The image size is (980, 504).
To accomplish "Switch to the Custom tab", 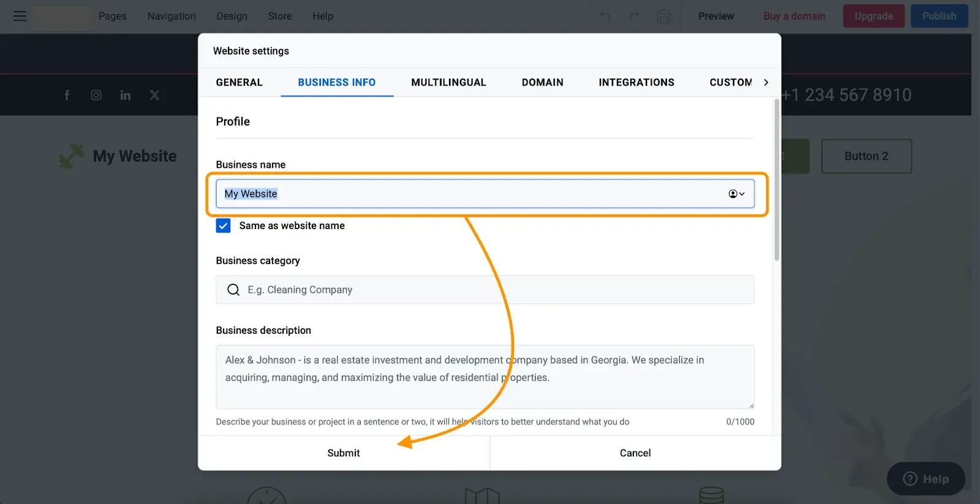I will click(x=731, y=83).
